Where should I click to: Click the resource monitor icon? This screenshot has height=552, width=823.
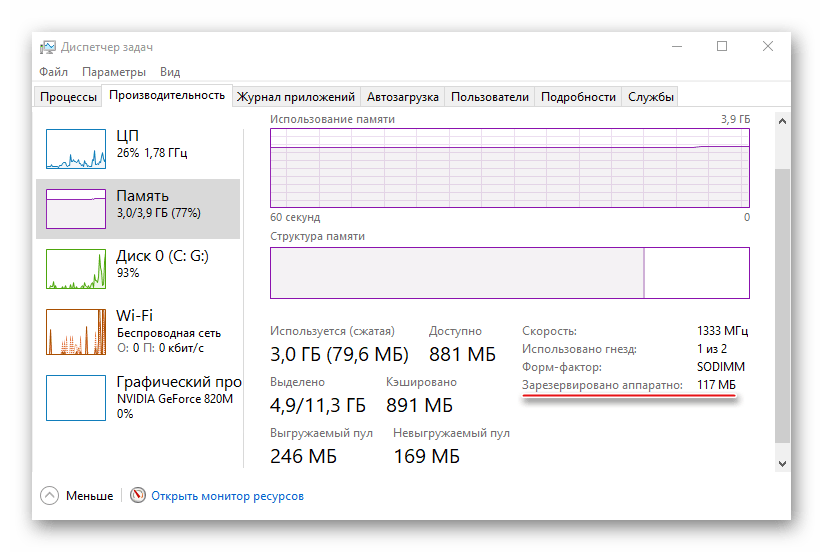(x=138, y=495)
